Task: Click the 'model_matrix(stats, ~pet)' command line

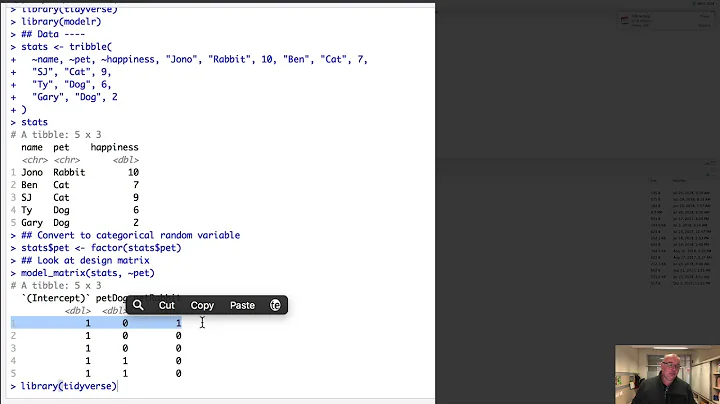Action: coord(88,273)
